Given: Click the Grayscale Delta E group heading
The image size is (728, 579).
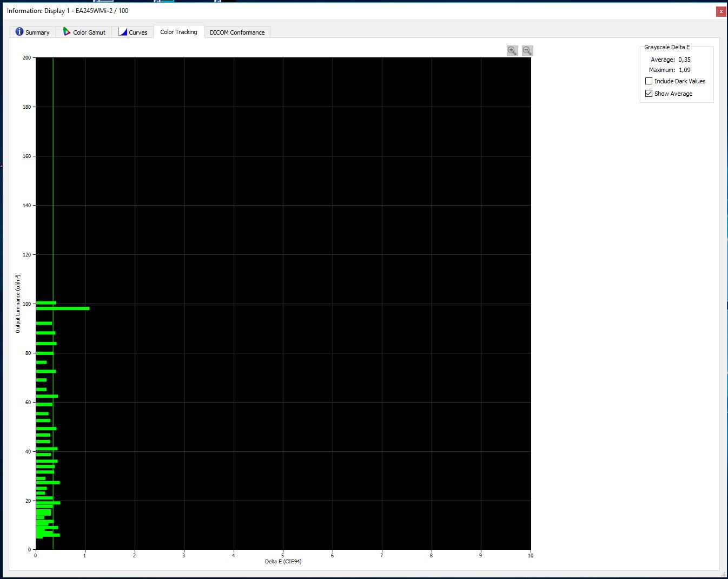Looking at the screenshot, I should [x=667, y=47].
